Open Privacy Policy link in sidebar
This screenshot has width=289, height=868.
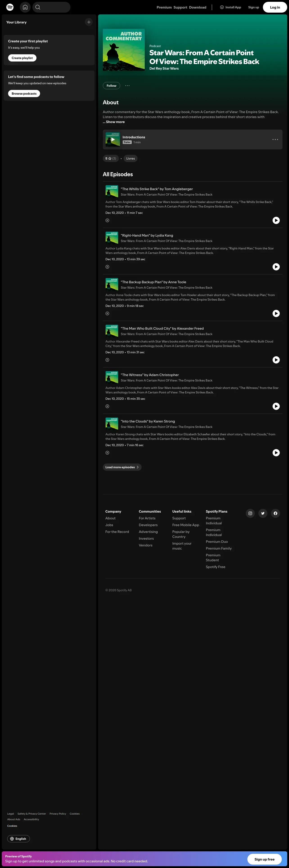[58, 814]
